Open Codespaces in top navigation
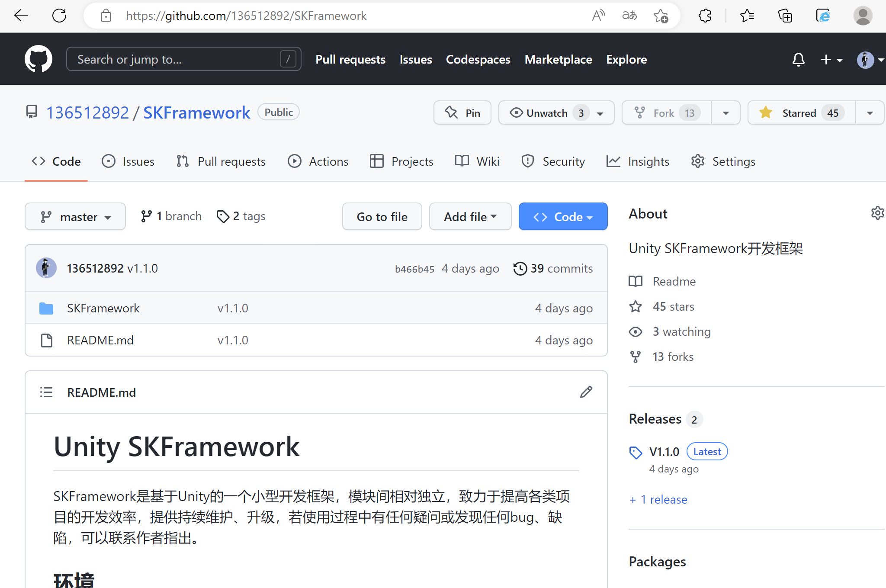 click(x=478, y=59)
